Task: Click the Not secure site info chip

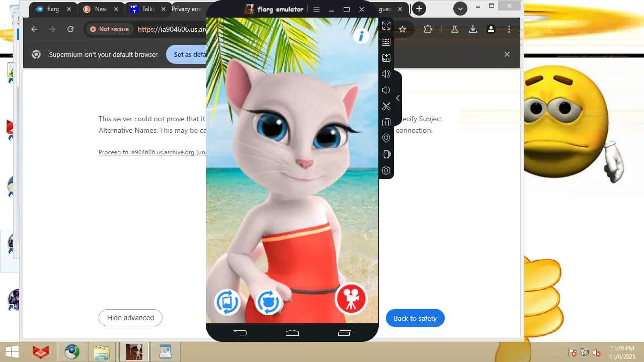Action: click(x=109, y=29)
